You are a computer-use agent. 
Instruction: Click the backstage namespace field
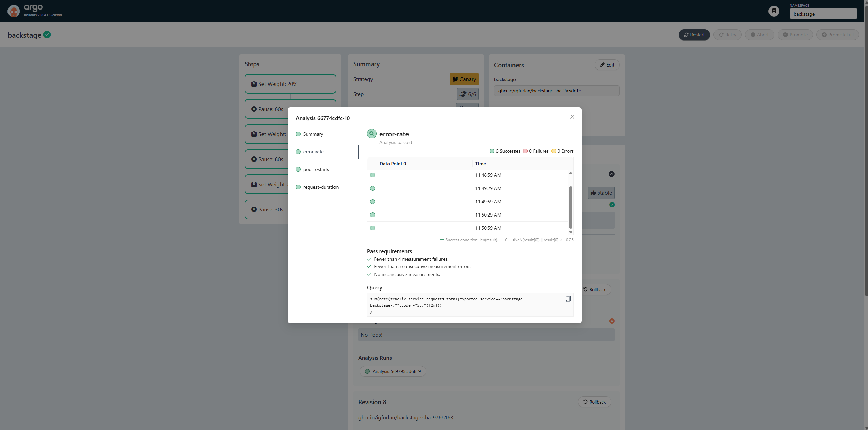(x=823, y=14)
